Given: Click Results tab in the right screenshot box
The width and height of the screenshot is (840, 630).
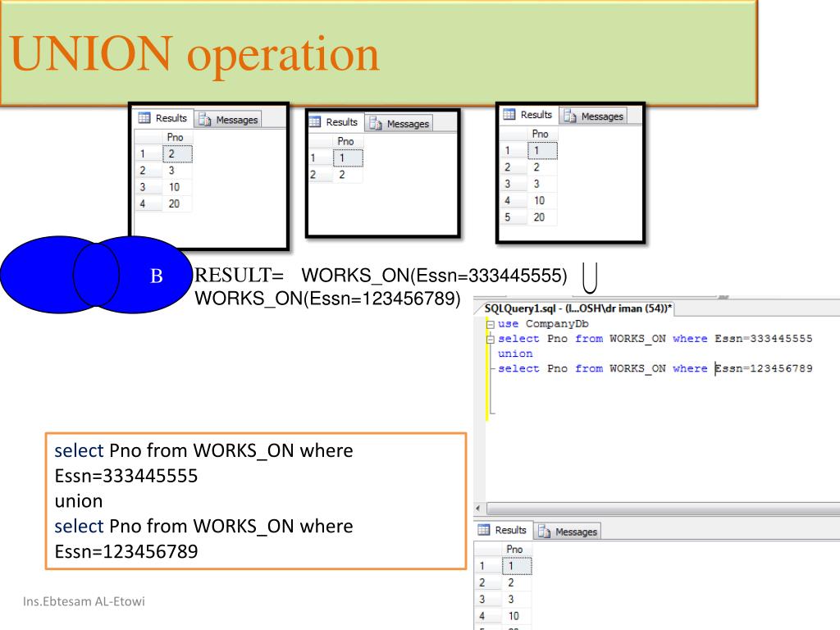Looking at the screenshot, I should coord(527,114).
